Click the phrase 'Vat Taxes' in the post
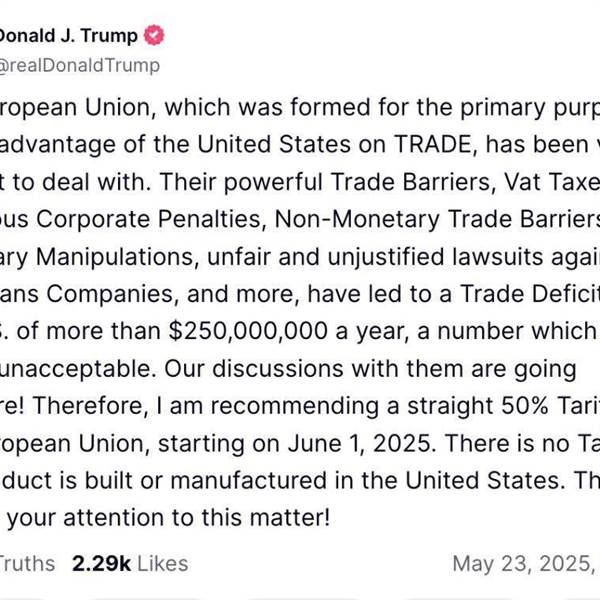The width and height of the screenshot is (600, 600). (x=552, y=182)
